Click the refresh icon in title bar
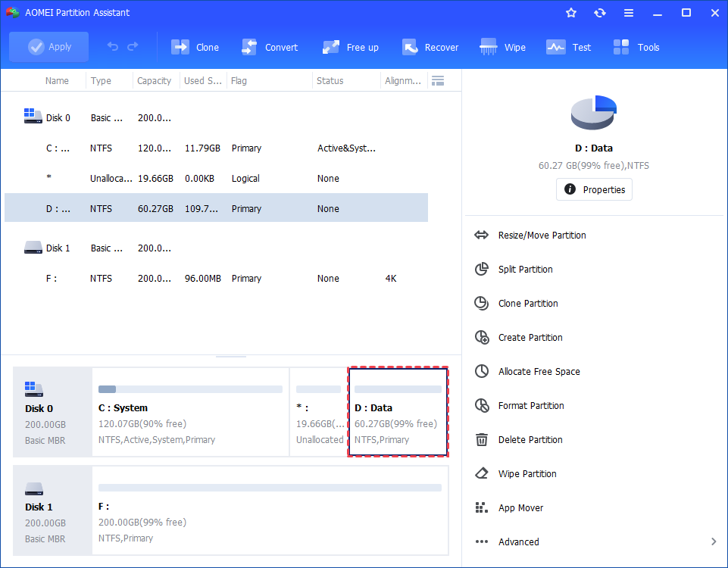 pyautogui.click(x=600, y=13)
